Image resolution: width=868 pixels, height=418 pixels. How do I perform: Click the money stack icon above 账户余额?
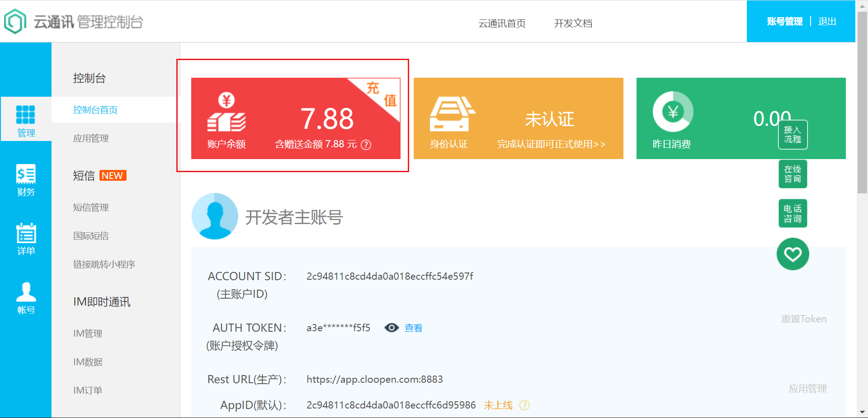pos(226,112)
